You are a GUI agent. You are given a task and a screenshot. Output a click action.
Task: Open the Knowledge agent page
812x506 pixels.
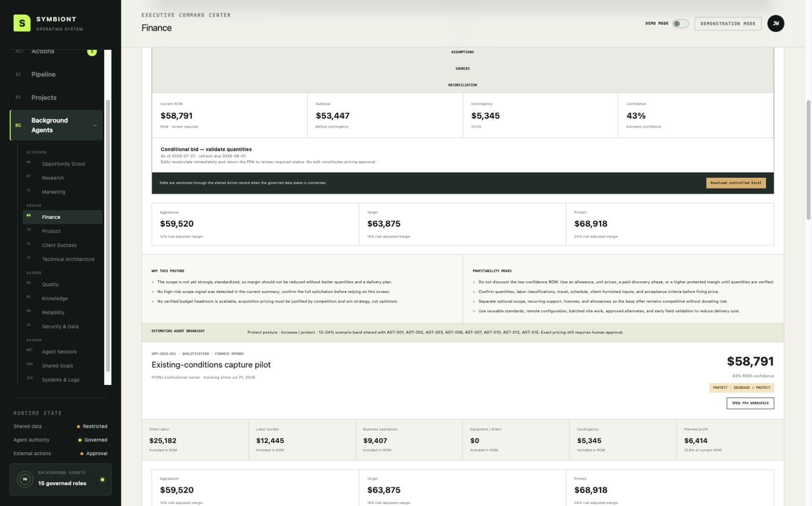tap(63, 299)
